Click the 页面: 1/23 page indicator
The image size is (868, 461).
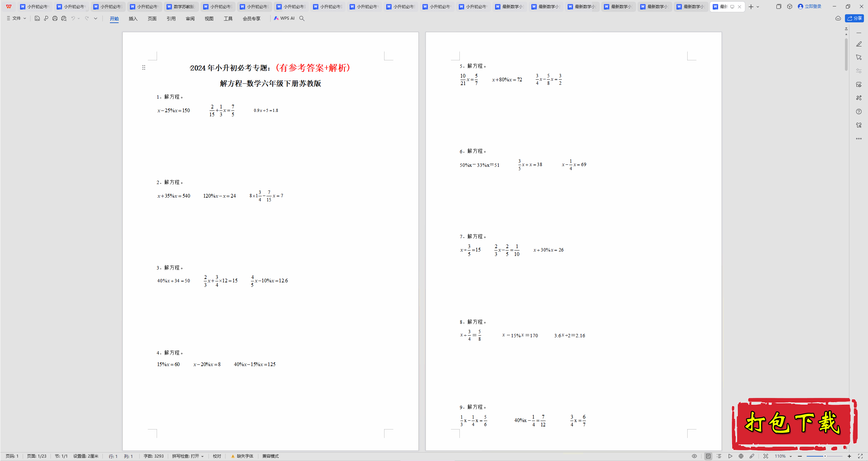37,456
